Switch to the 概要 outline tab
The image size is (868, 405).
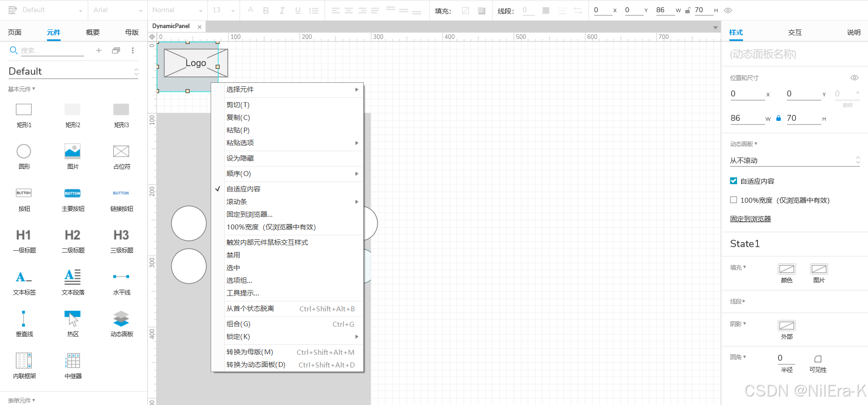click(93, 32)
